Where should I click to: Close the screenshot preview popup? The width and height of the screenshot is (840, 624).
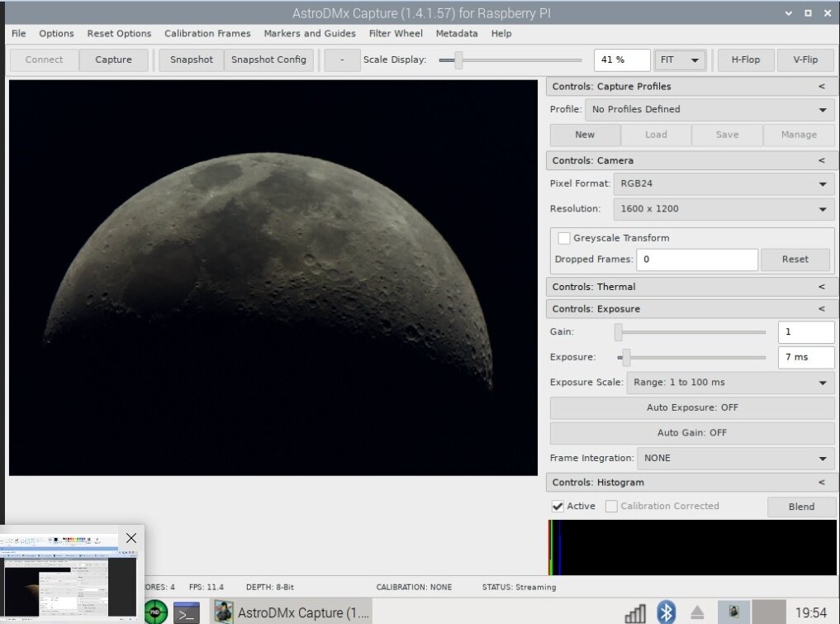click(131, 538)
